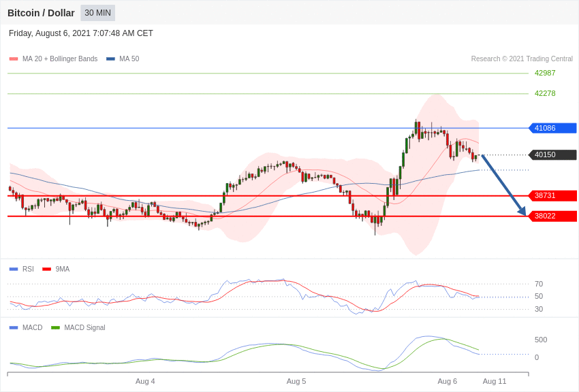Click the 'MA 50' legend label
The width and height of the screenshot is (579, 392).
129,59
